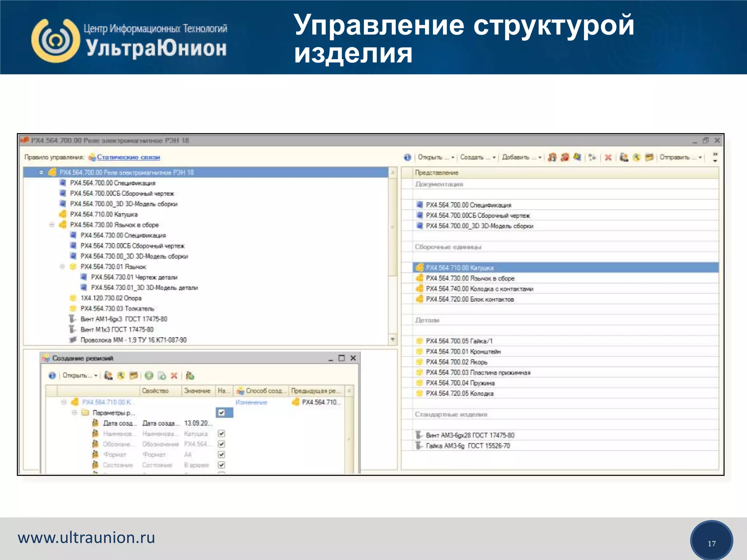747x560 pixels.
Task: Collapse the PX4.564.730.00 Язычок в сборе node
Action: 52,225
